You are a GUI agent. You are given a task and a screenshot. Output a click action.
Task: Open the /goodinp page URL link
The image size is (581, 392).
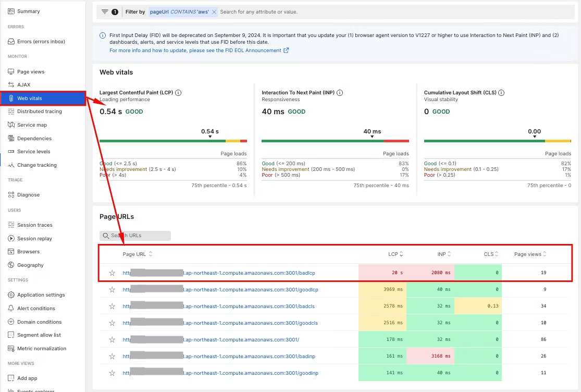220,373
